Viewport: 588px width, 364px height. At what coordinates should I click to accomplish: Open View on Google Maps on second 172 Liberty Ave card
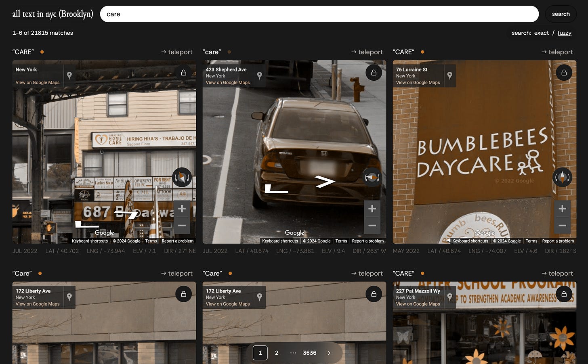click(228, 304)
